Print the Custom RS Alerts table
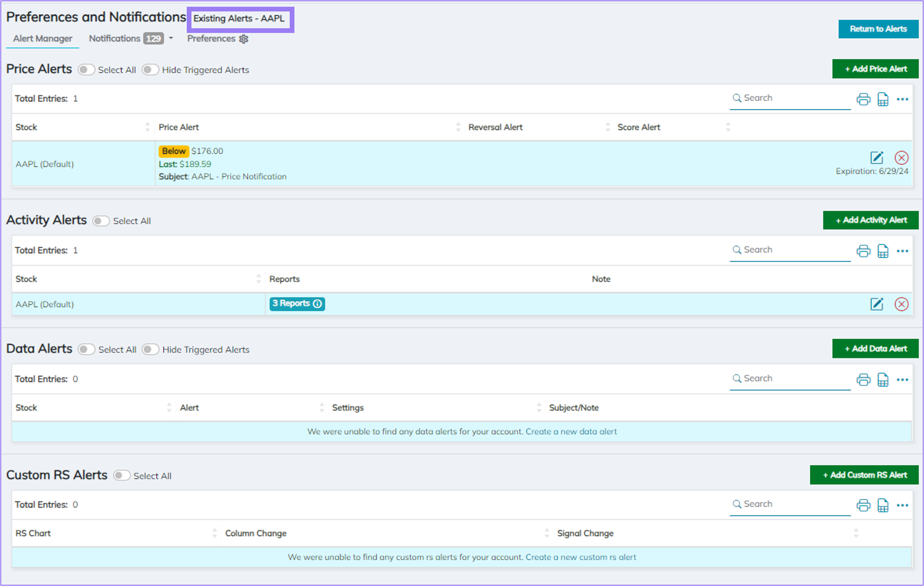Image resolution: width=924 pixels, height=586 pixels. pyautogui.click(x=864, y=505)
